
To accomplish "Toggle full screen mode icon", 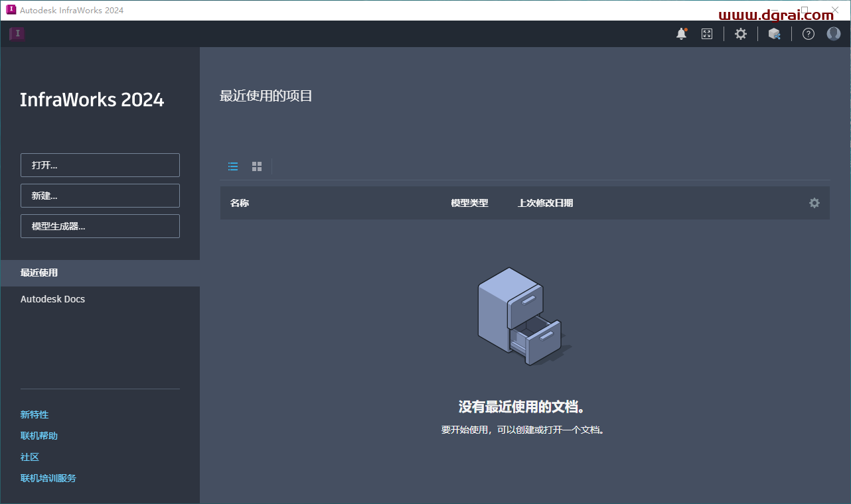I will pos(707,34).
